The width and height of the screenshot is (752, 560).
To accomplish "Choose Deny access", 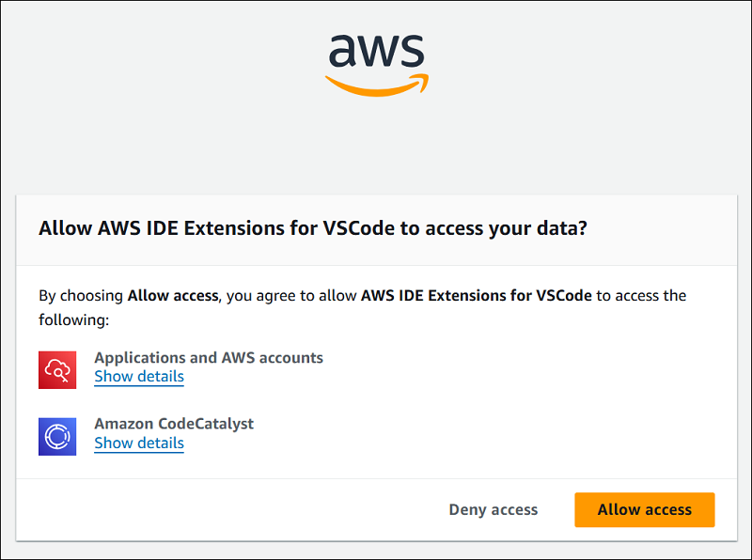I will 493,509.
